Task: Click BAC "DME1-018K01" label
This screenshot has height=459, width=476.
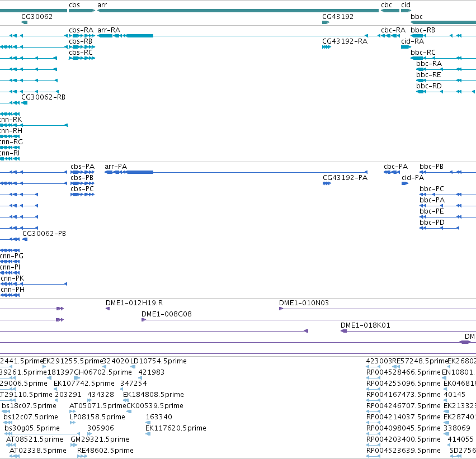Action: 365,326
